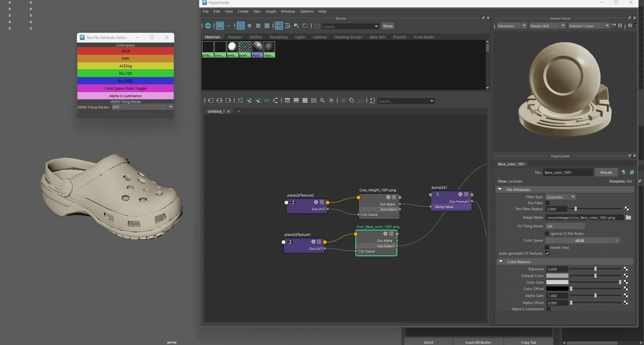This screenshot has height=345, width=644.
Task: Click the Show button
Action: [388, 26]
